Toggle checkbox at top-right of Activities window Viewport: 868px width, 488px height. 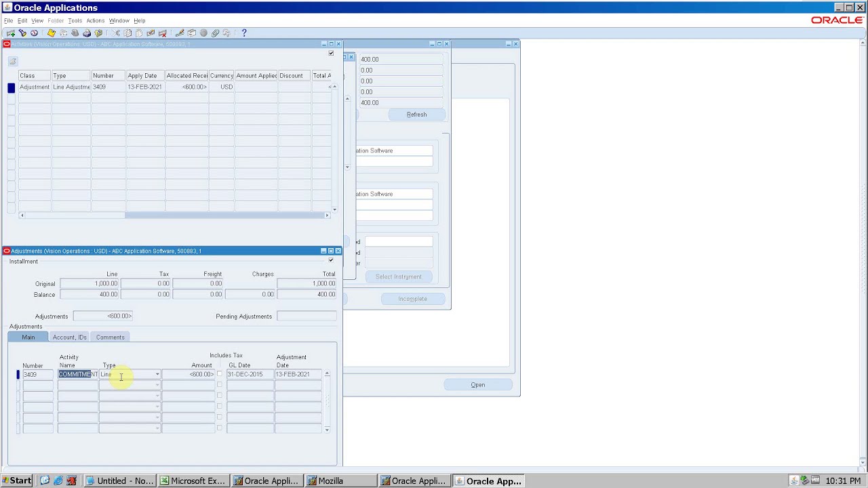click(x=331, y=53)
